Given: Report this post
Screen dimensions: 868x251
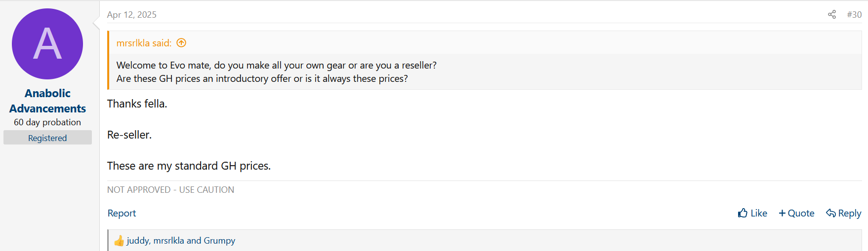Looking at the screenshot, I should pos(122,213).
